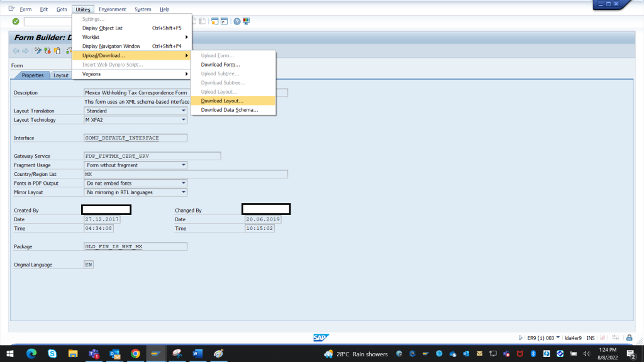Click the back arrow in Form Builder toolbar
This screenshot has height=362, width=644.
click(16, 51)
